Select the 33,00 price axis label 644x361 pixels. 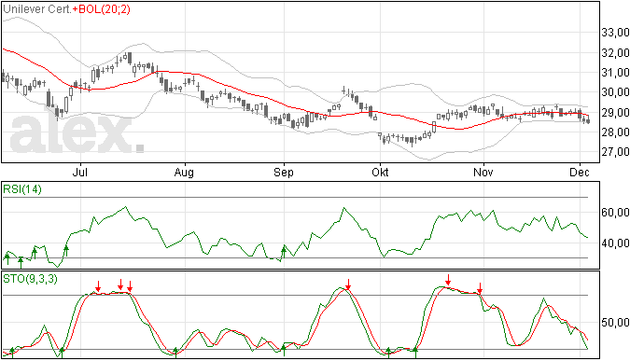[x=616, y=33]
